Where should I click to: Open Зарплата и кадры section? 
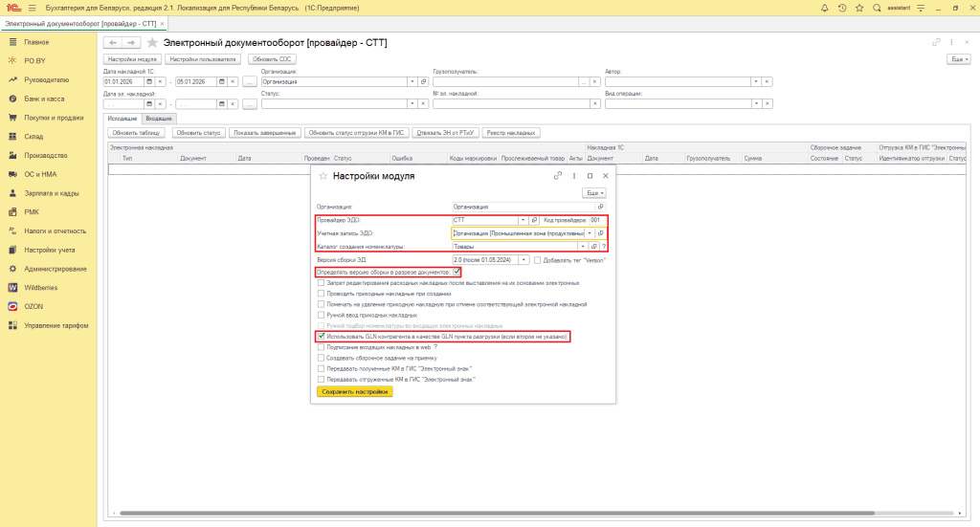50,193
